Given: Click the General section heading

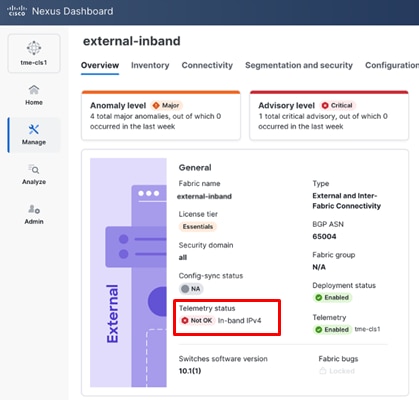Looking at the screenshot, I should pos(195,167).
